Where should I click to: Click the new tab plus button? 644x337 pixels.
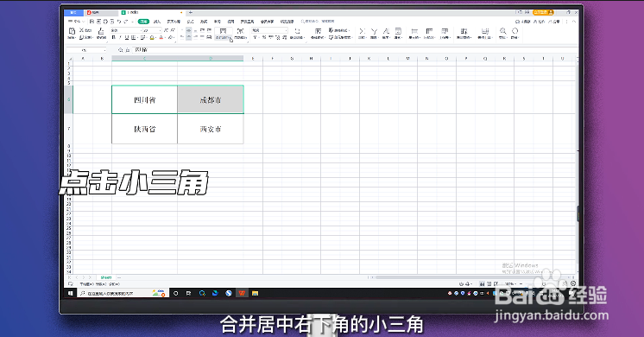[x=191, y=13]
